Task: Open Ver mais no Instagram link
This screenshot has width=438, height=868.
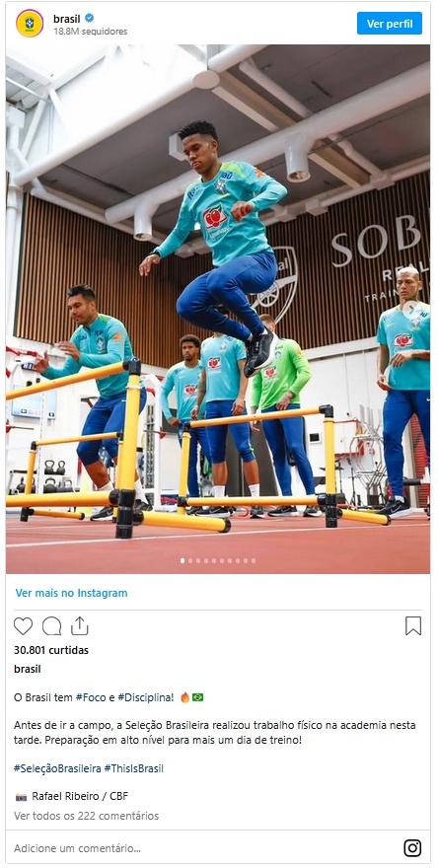Action: click(71, 593)
